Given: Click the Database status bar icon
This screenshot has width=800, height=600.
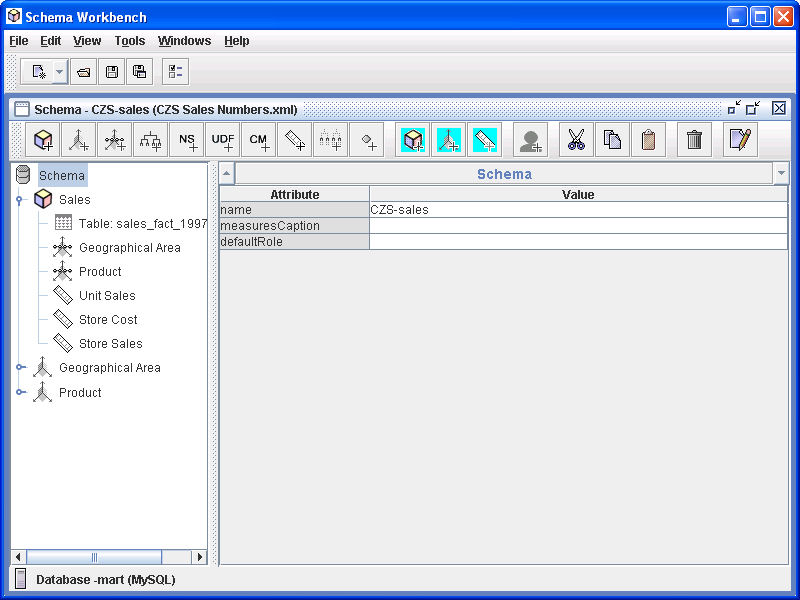Looking at the screenshot, I should [x=20, y=580].
